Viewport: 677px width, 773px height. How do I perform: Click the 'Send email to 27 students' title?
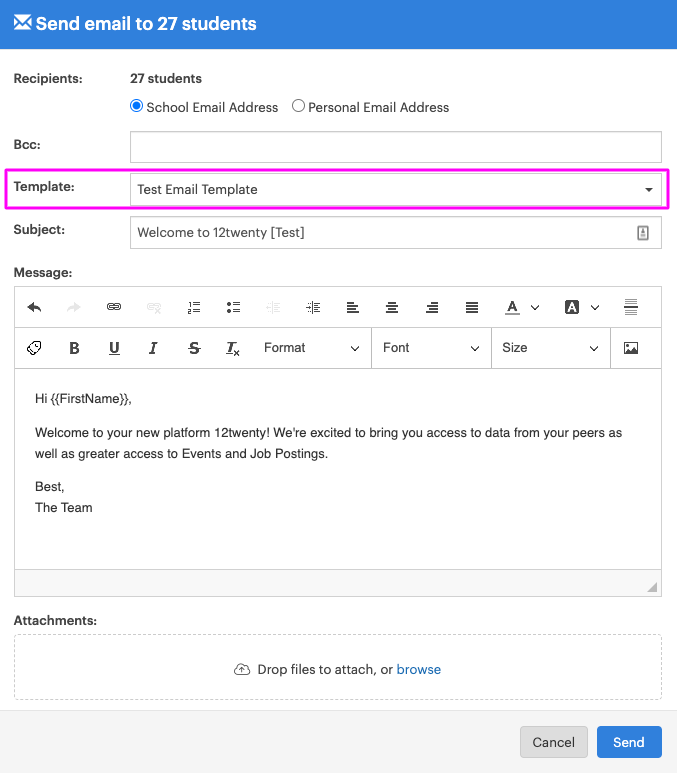tap(146, 24)
